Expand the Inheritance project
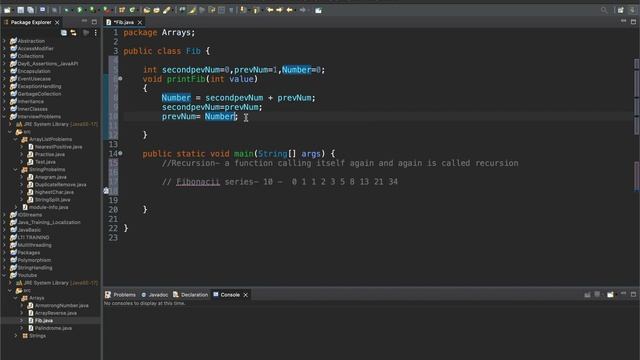Image resolution: width=640 pixels, height=360 pixels. pos(4,101)
